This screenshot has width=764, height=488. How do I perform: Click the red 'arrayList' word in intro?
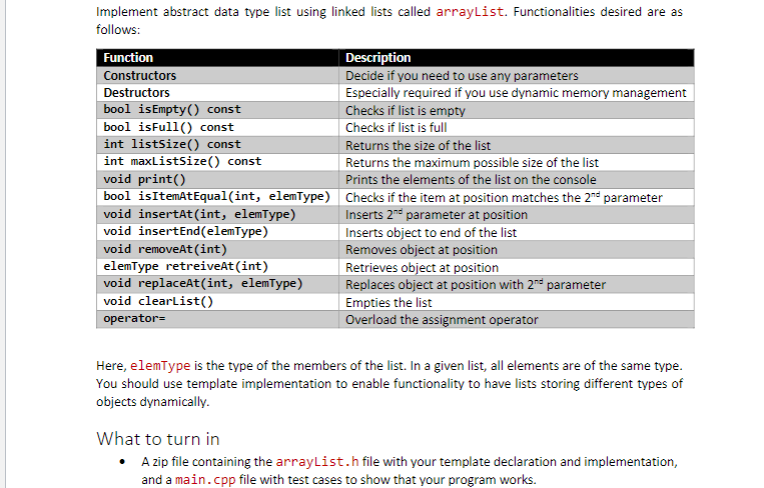[470, 12]
